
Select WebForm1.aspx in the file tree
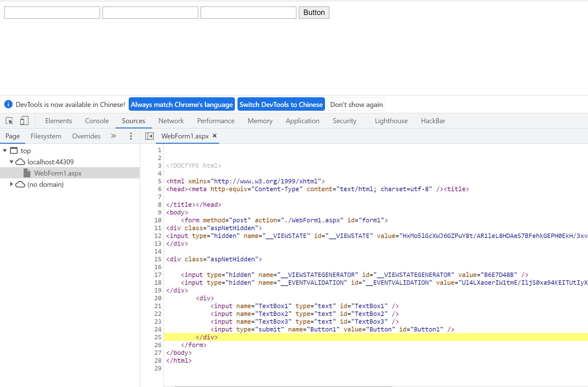coord(70,173)
